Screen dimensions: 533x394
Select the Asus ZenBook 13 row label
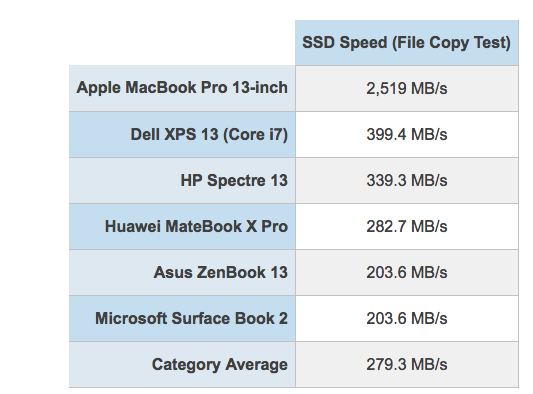[182, 273]
